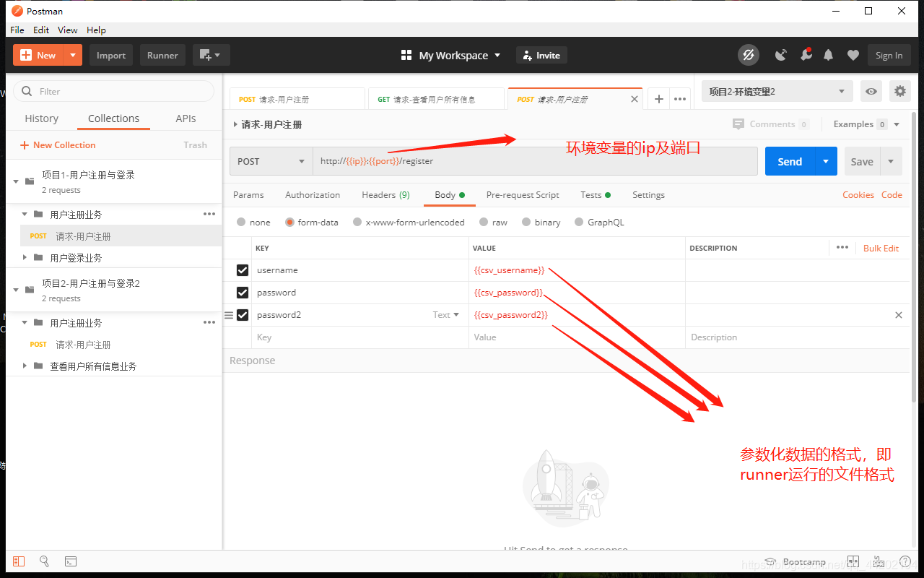Open the notifications bell
The height and width of the screenshot is (578, 924).
pyautogui.click(x=829, y=55)
